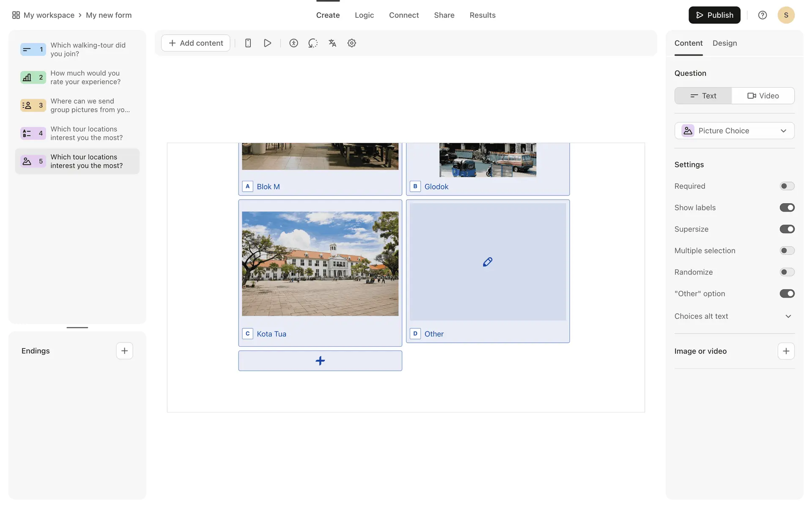Screen dimensions: 812x508
Task: Click the play preview icon in toolbar
Action: [267, 43]
